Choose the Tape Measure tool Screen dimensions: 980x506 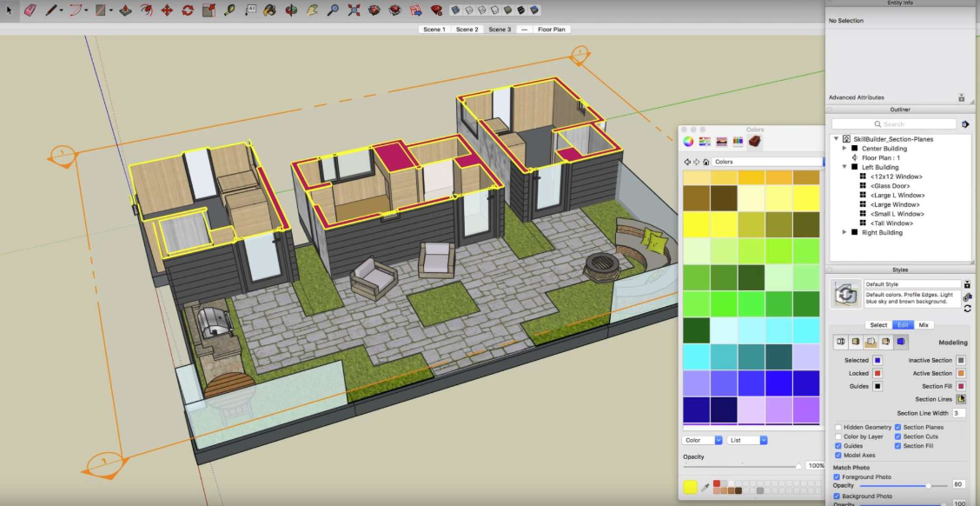(x=229, y=10)
